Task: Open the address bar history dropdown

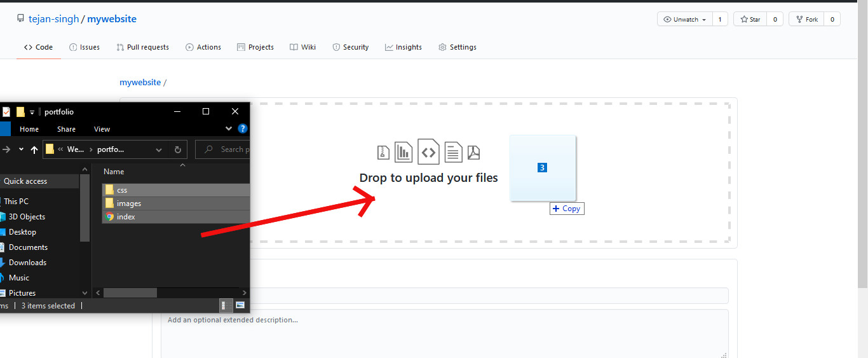Action: [159, 150]
